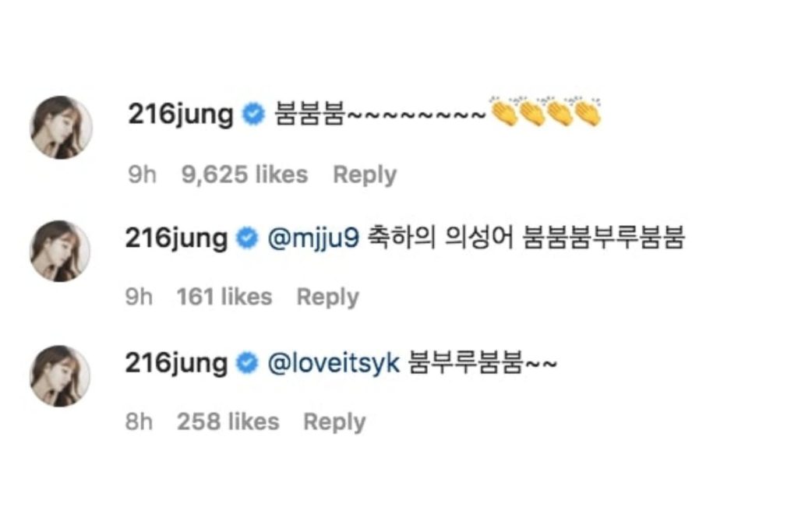Visit the @loveitsyk mentioned profile
Viewport: 798px width, 532px height.
point(334,363)
